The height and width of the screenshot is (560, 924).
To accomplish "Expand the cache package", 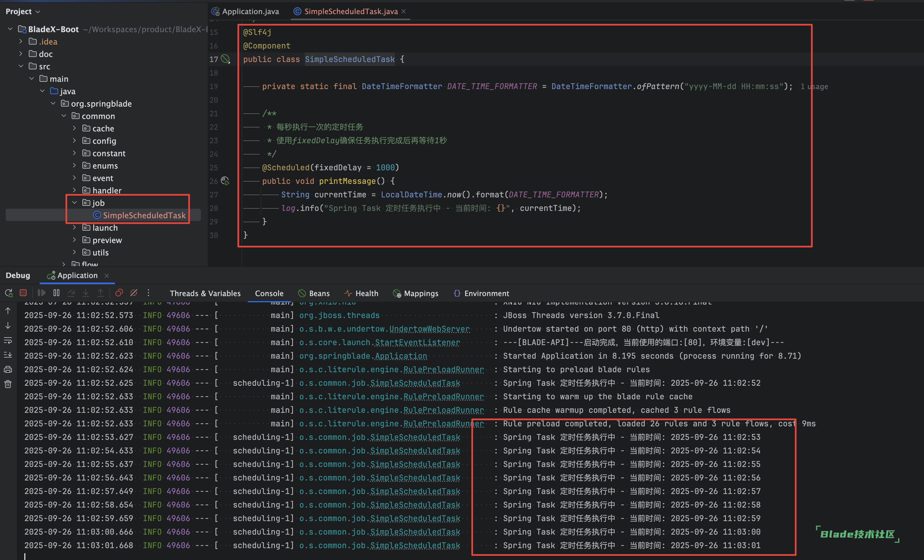I will (74, 128).
